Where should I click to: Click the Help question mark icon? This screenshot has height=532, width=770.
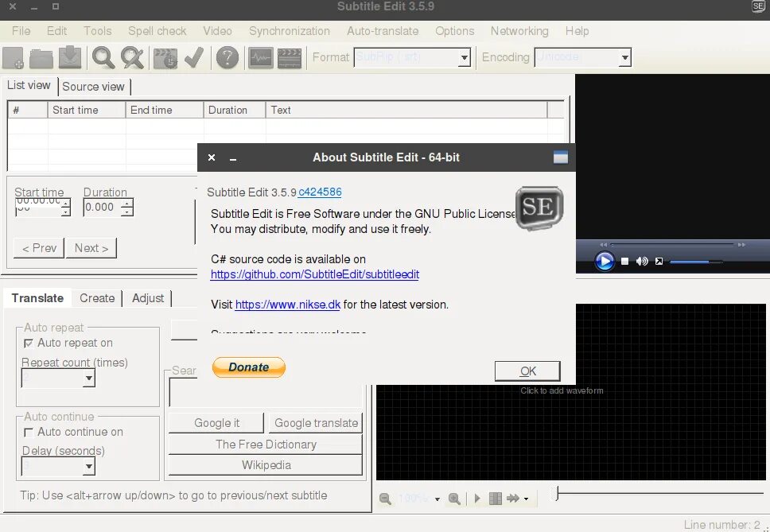coord(227,58)
